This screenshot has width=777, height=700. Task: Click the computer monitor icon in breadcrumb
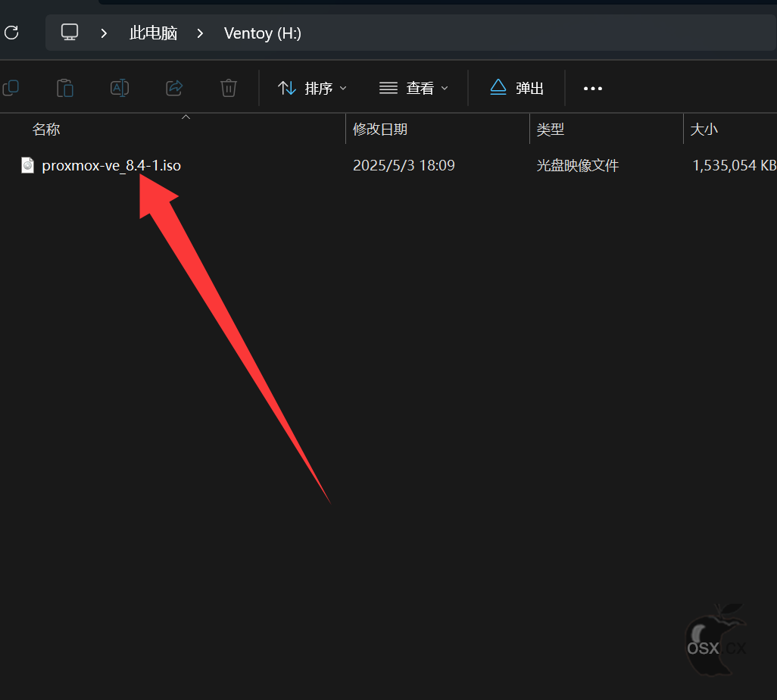70,33
